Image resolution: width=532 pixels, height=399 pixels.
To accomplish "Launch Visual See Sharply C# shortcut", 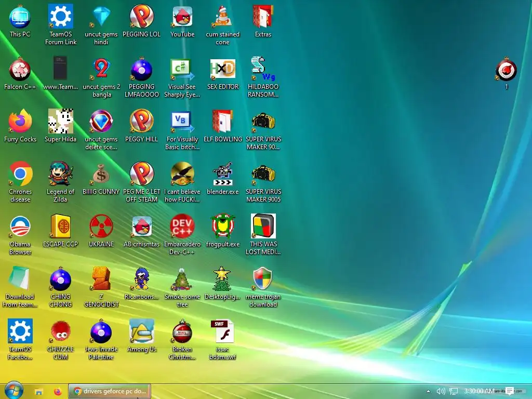I will click(x=182, y=69).
